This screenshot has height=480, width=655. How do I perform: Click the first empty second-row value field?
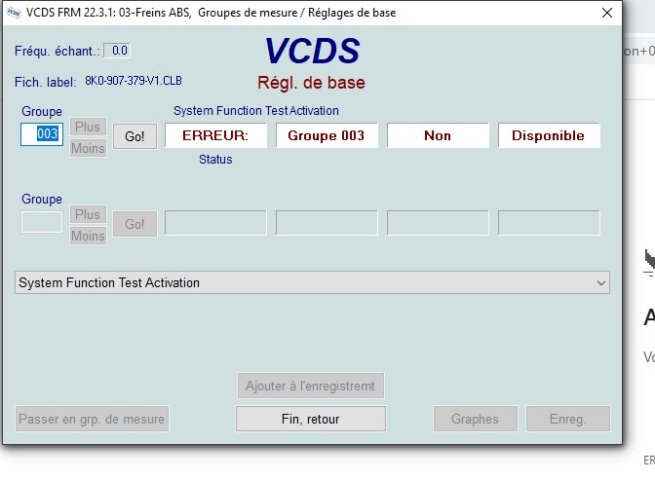point(216,223)
